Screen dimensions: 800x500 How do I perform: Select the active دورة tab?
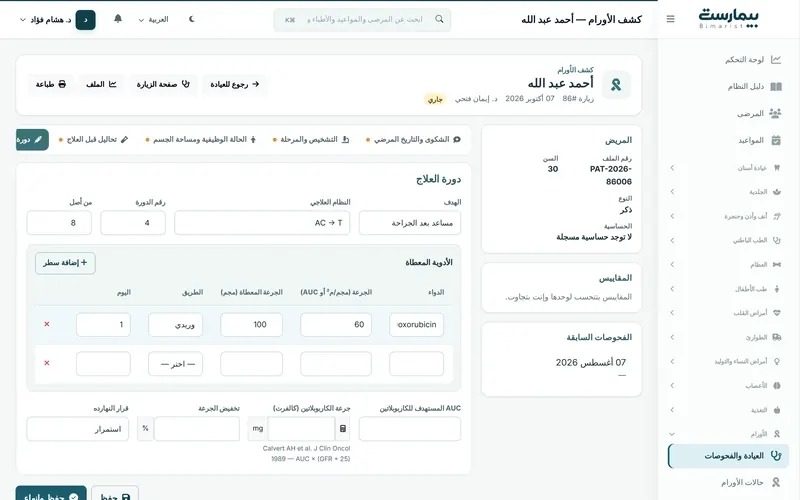click(32, 139)
